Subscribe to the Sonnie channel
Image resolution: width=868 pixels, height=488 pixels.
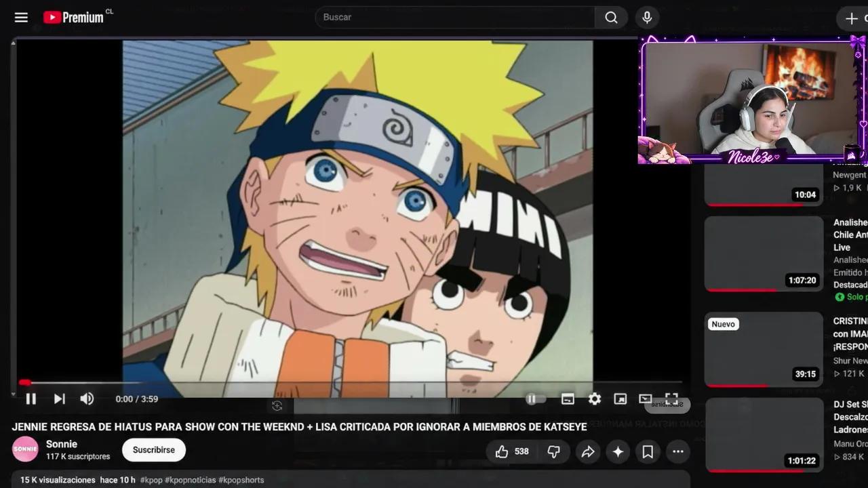pyautogui.click(x=154, y=450)
